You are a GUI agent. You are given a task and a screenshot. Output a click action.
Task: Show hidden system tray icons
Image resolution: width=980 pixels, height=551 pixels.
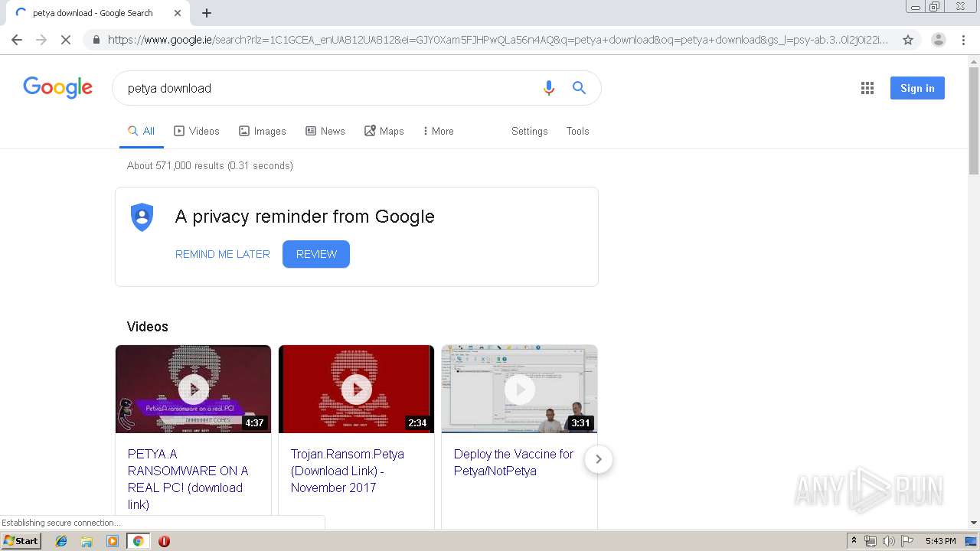coord(854,541)
